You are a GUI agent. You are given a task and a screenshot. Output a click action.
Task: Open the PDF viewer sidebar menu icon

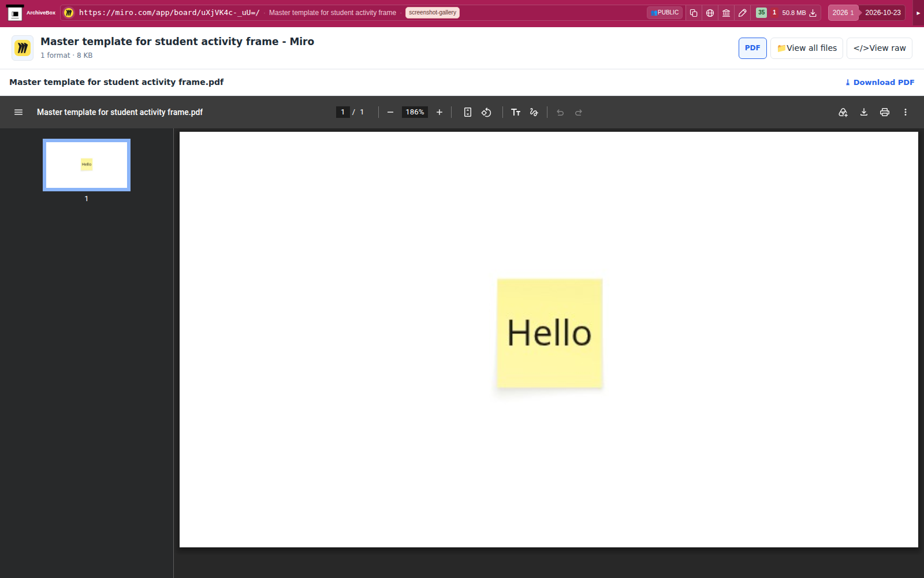coord(18,112)
